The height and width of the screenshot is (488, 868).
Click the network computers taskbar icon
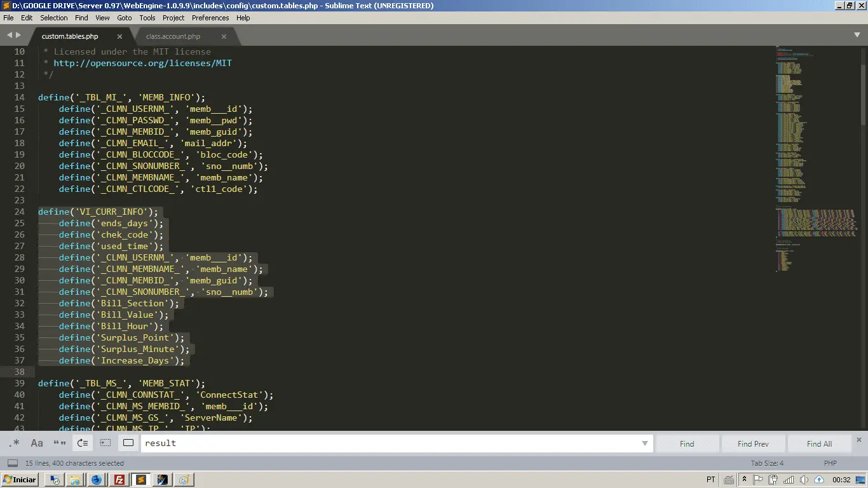[x=55, y=480]
